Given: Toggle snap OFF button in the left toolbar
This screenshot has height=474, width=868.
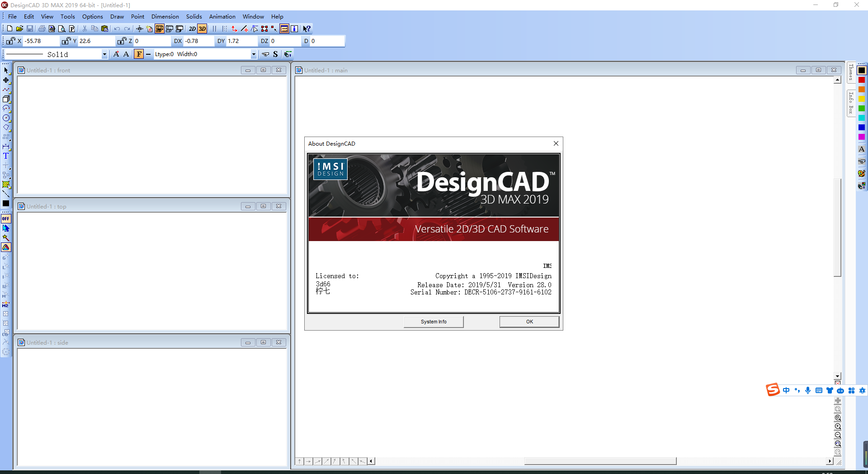Looking at the screenshot, I should [x=6, y=218].
